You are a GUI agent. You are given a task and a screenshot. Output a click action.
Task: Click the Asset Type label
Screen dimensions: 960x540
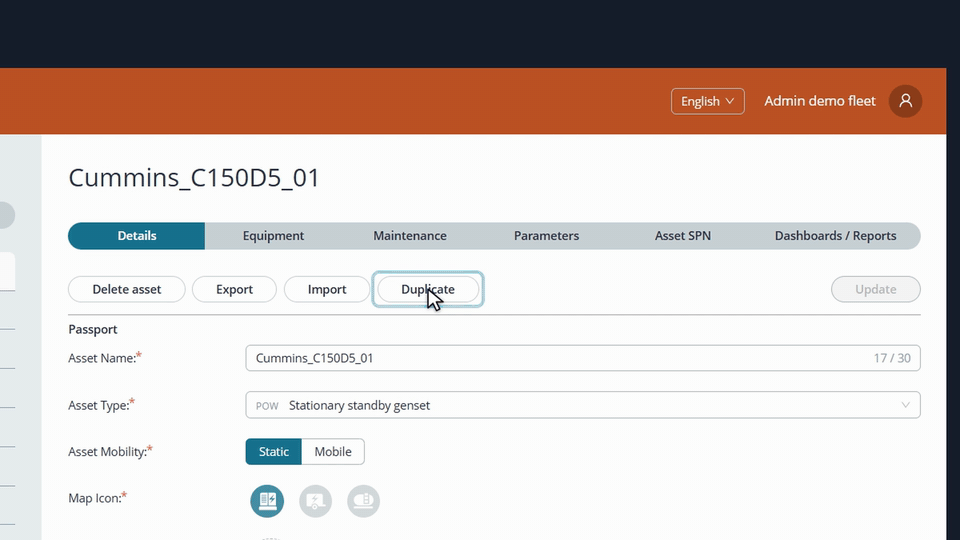[x=101, y=405]
